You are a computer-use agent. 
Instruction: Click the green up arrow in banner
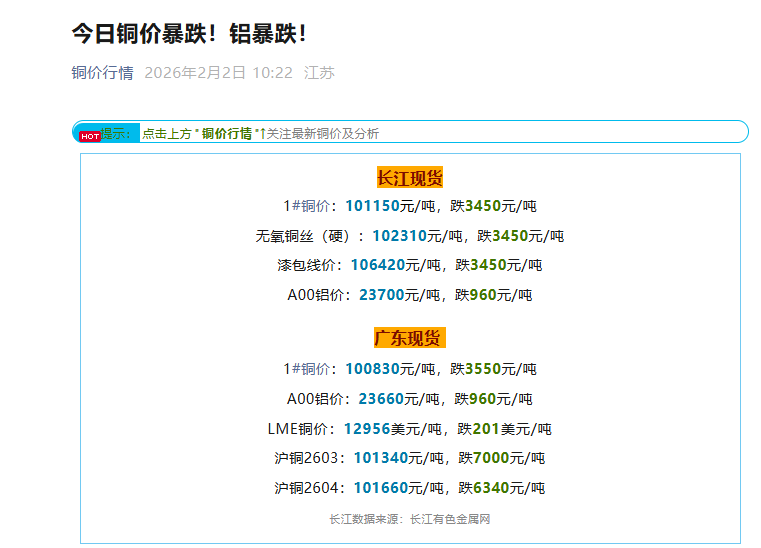click(262, 133)
